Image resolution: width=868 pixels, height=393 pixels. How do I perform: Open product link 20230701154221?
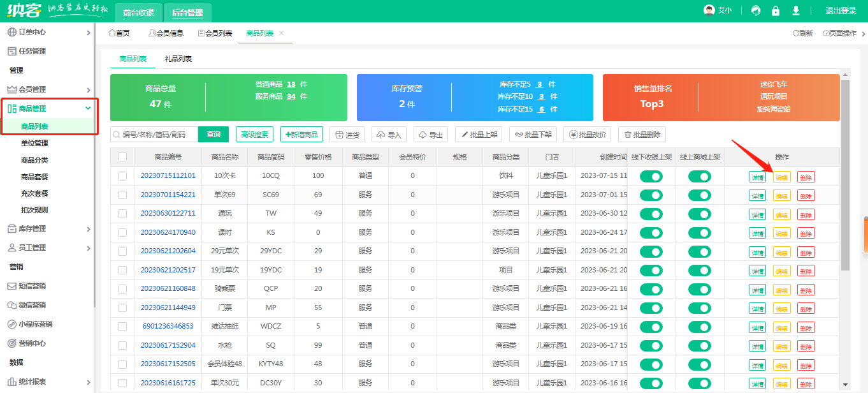coord(168,195)
